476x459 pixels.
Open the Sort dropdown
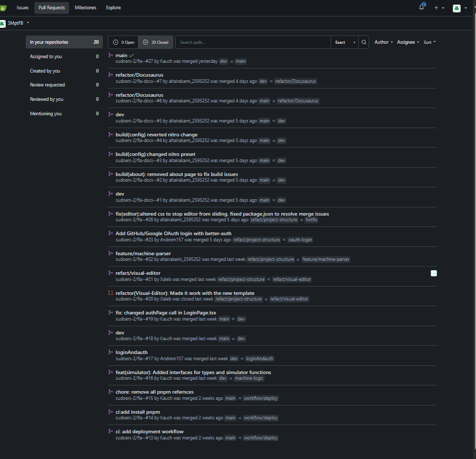[x=430, y=42]
